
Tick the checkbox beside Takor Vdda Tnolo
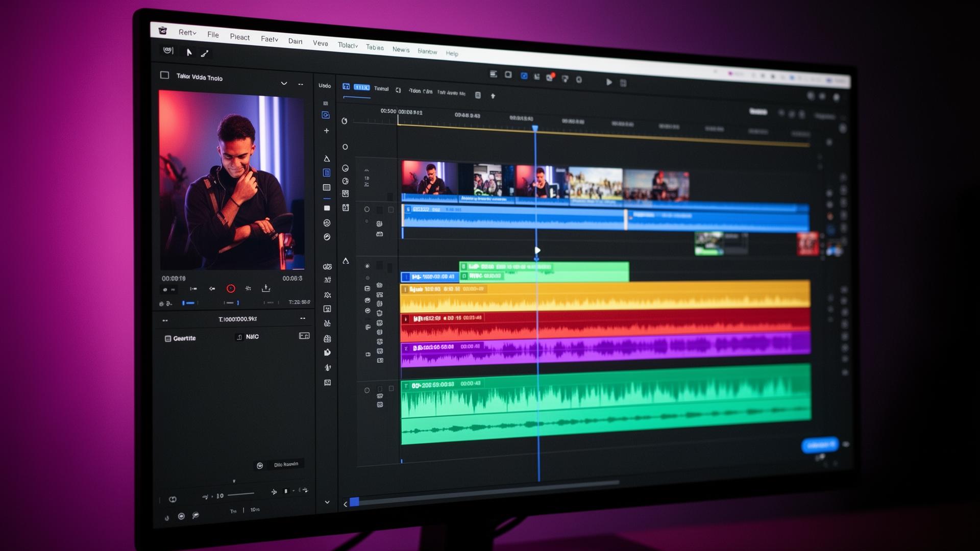click(x=164, y=75)
